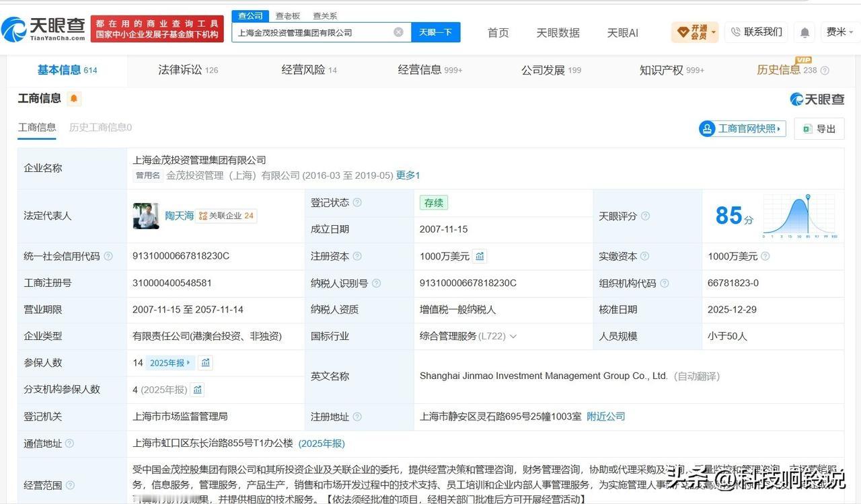The width and height of the screenshot is (861, 504).
Task: Click the 工商信息 alert bell icon
Action: point(74,99)
